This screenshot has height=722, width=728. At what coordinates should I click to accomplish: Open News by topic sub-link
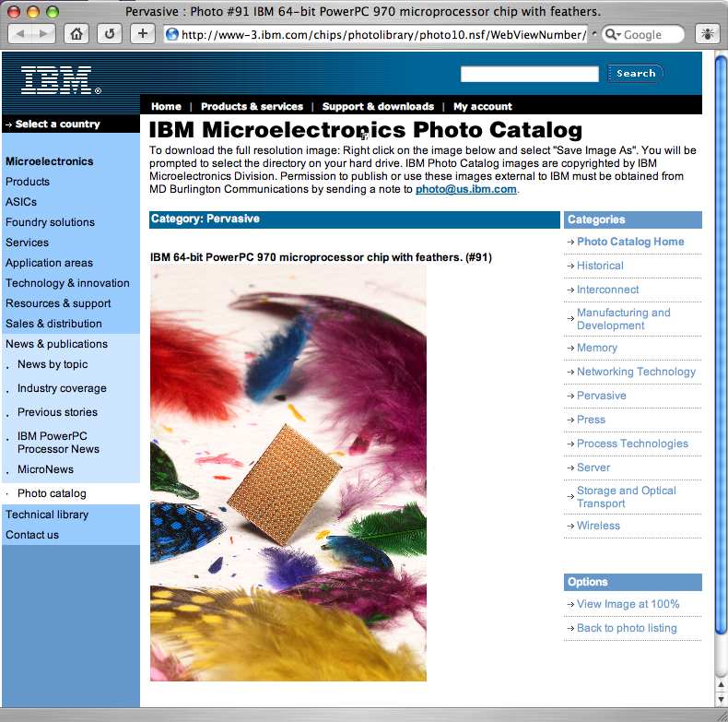pyautogui.click(x=53, y=364)
